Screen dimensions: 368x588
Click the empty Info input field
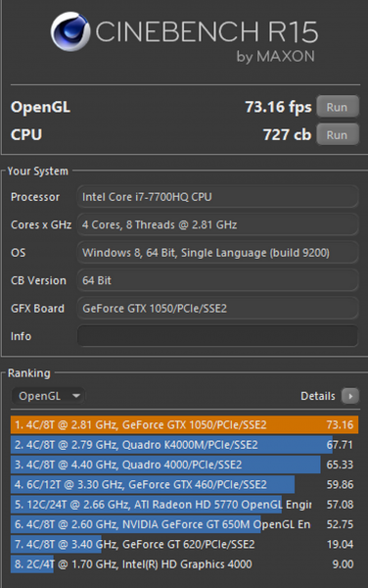217,336
